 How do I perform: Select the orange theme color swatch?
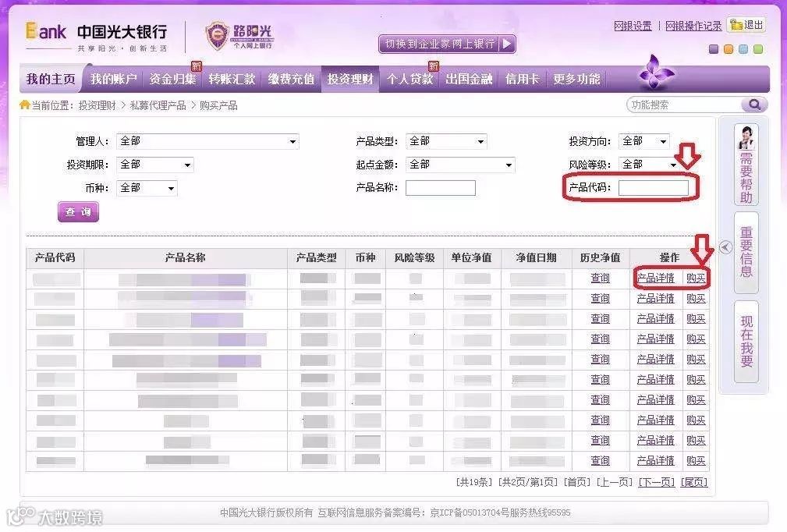pyautogui.click(x=729, y=49)
